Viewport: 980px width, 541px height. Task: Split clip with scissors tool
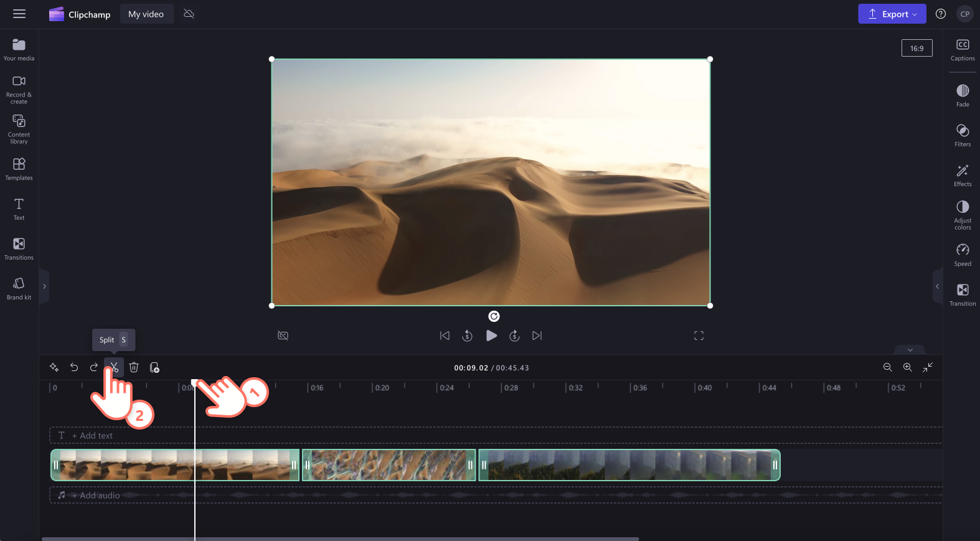point(114,367)
